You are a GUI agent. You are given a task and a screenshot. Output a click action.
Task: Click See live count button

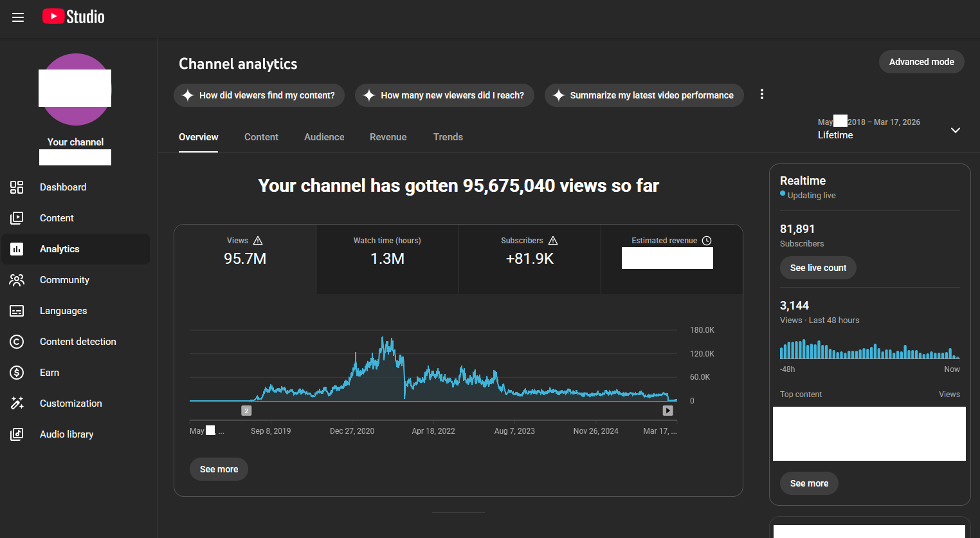click(818, 268)
